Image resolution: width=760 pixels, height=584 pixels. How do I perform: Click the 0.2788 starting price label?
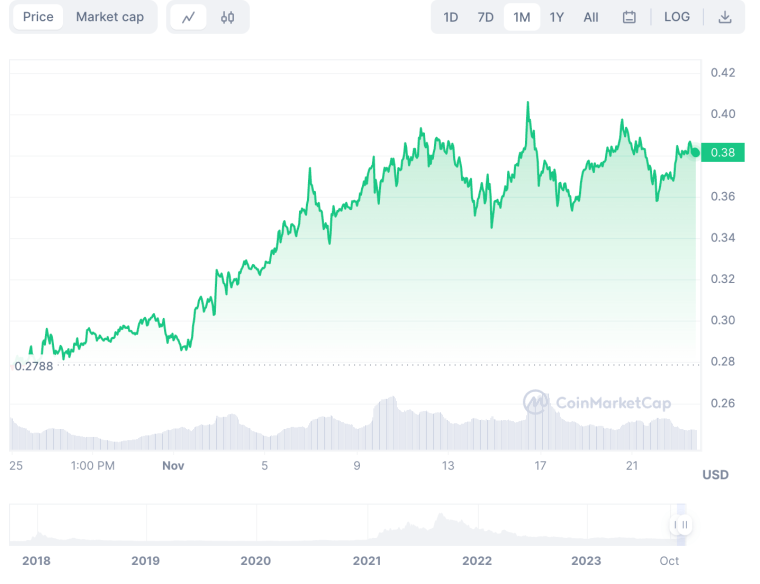tap(33, 366)
